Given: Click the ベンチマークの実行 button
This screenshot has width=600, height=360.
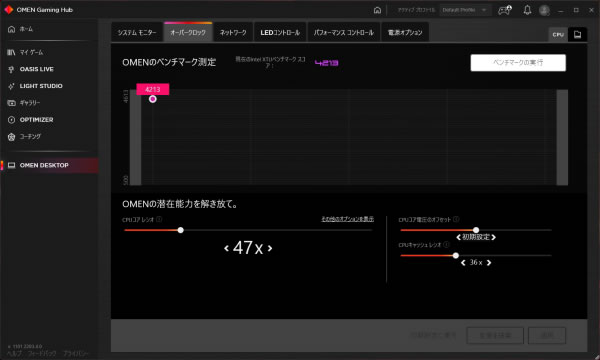Looking at the screenshot, I should click(x=518, y=62).
